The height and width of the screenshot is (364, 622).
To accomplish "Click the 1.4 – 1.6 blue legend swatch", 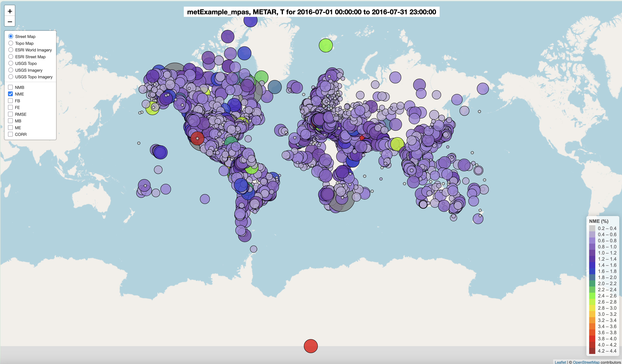I will [x=592, y=265].
